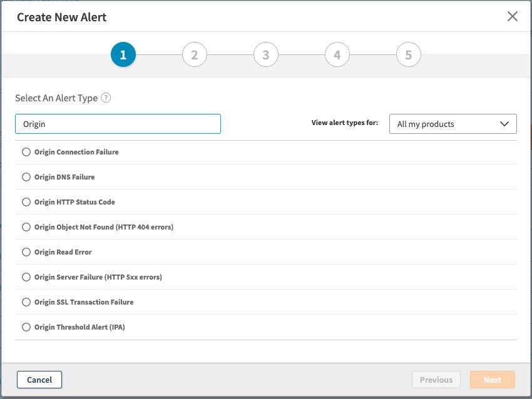Screen dimensions: 532x399
Task: Pick Origin HTTP Status Code alert type
Action: (26, 202)
